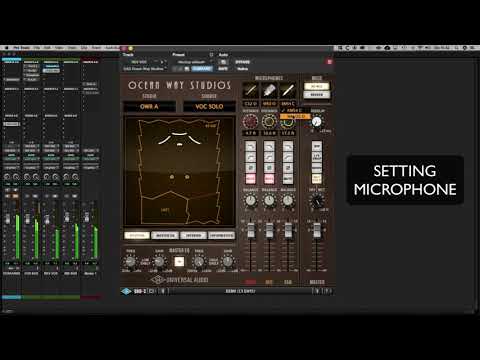Screen dimensions: 480x360
Task: Toggle the Master L/R swap button
Action: pos(317,157)
